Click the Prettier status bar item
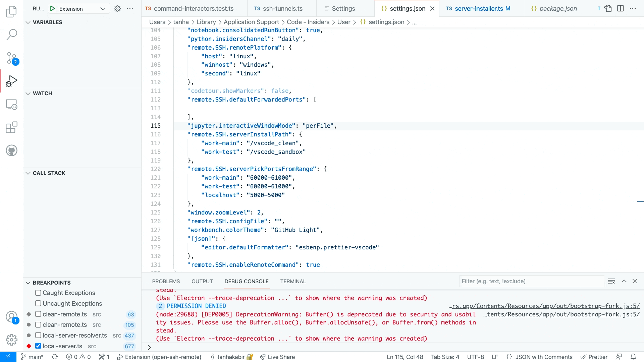 [594, 357]
